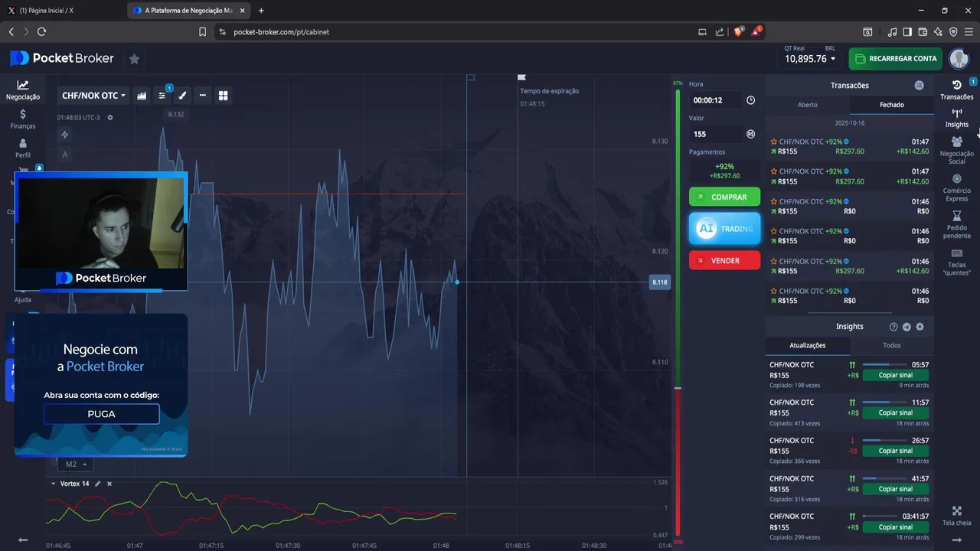Switch to the Todos insights tab
Screen dimensions: 980x551
tap(891, 345)
